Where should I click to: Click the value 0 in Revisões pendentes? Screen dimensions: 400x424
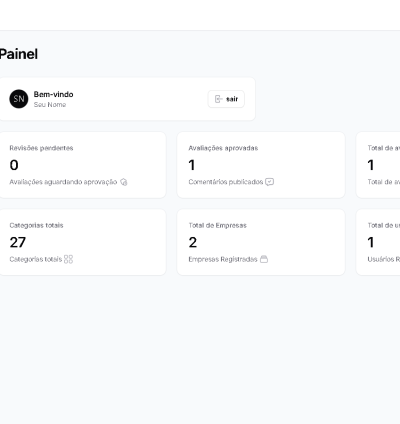coord(14,165)
